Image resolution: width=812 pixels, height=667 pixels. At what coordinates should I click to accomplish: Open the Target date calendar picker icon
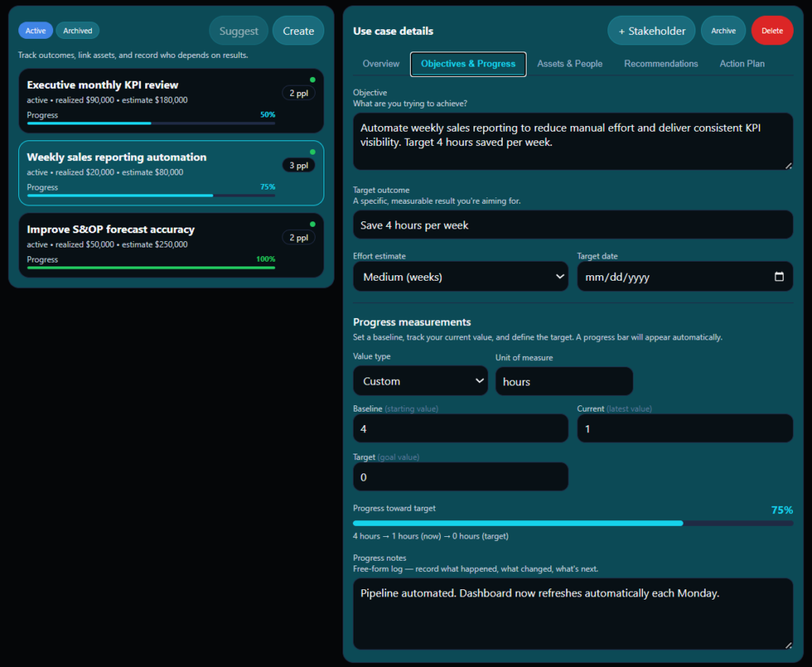779,277
